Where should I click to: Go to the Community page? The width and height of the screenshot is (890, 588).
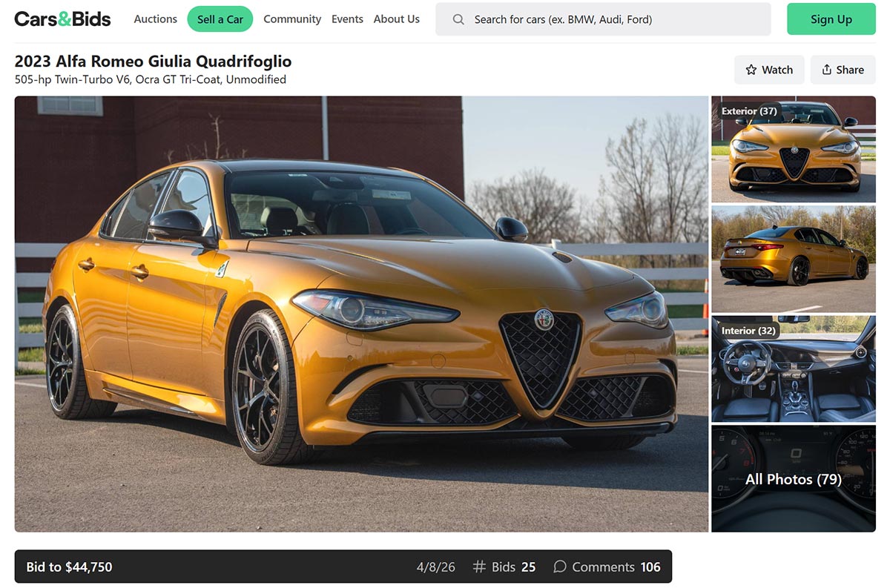(292, 19)
